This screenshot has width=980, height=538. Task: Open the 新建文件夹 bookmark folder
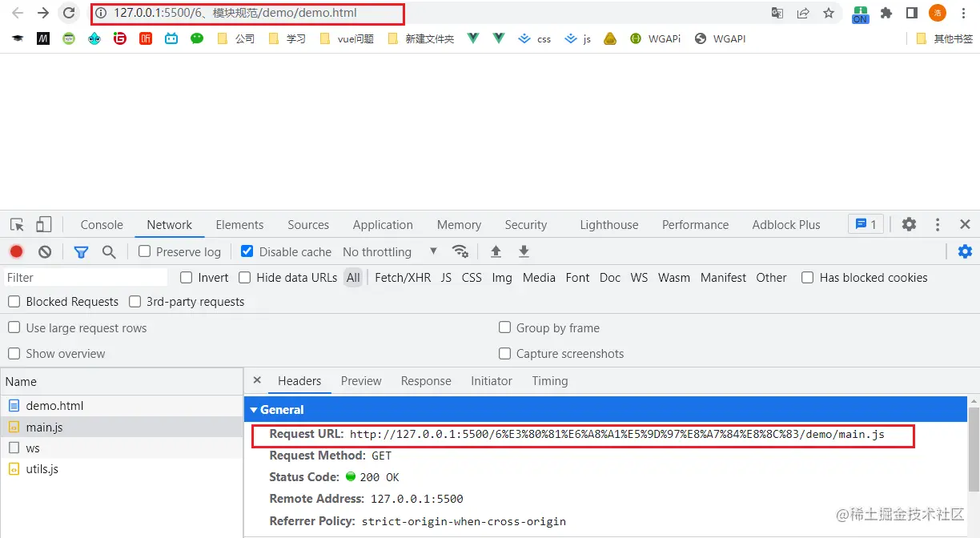(x=420, y=38)
